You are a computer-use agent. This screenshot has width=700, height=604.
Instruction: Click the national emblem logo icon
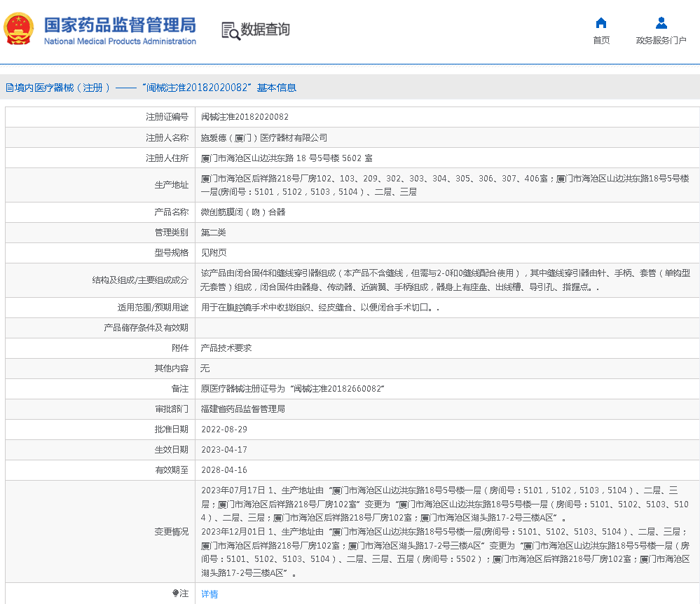[x=18, y=29]
